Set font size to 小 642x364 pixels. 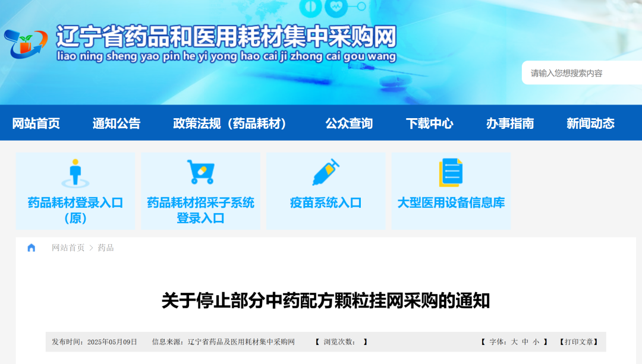(536, 342)
